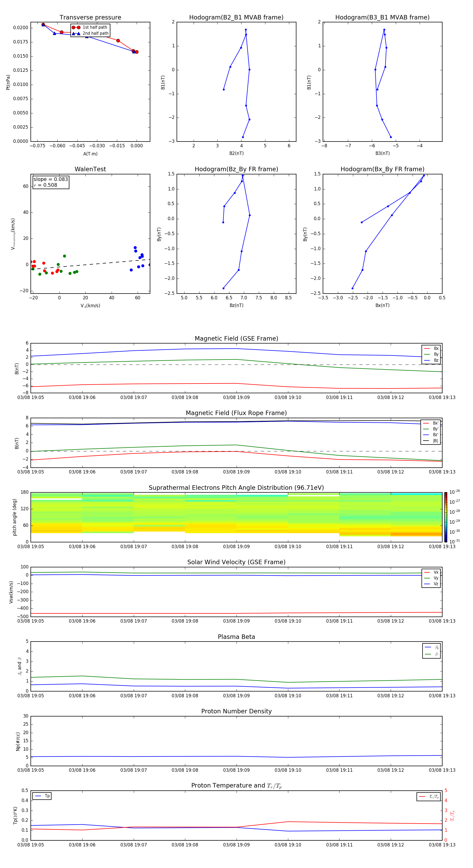Click the "Hodogram(B3_B1 MVAB frame)" title
The image size is (473, 868).
click(x=382, y=18)
